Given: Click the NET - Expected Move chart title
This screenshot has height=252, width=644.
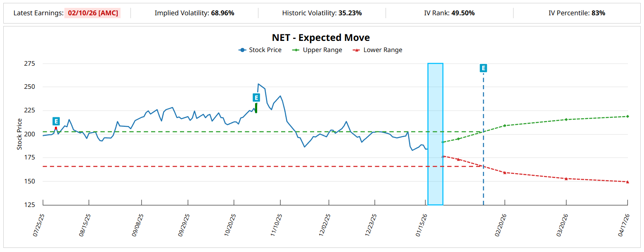Looking at the screenshot, I should coord(321,38).
